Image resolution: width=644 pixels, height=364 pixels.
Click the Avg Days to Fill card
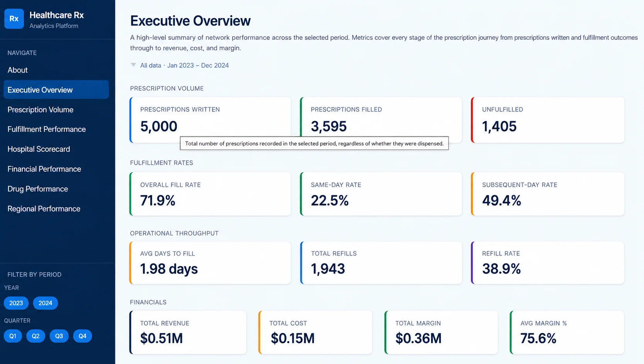tap(210, 263)
